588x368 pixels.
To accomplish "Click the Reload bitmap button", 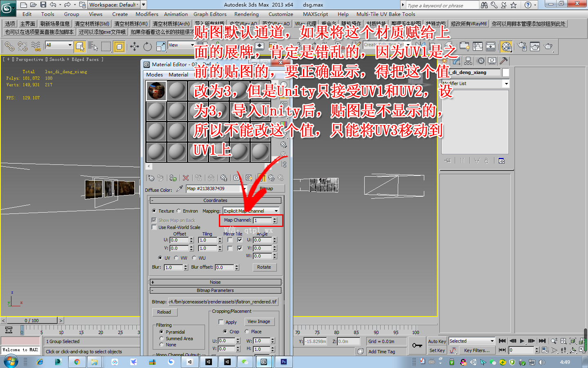I will pos(164,312).
